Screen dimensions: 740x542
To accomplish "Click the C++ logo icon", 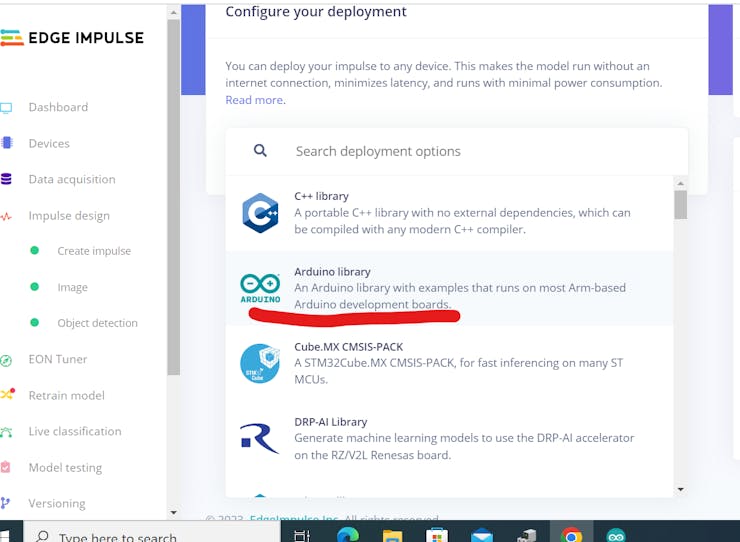I will (x=260, y=213).
